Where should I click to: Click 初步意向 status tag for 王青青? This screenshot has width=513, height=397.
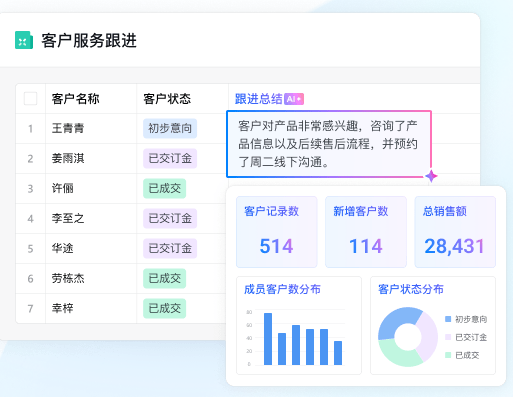170,128
